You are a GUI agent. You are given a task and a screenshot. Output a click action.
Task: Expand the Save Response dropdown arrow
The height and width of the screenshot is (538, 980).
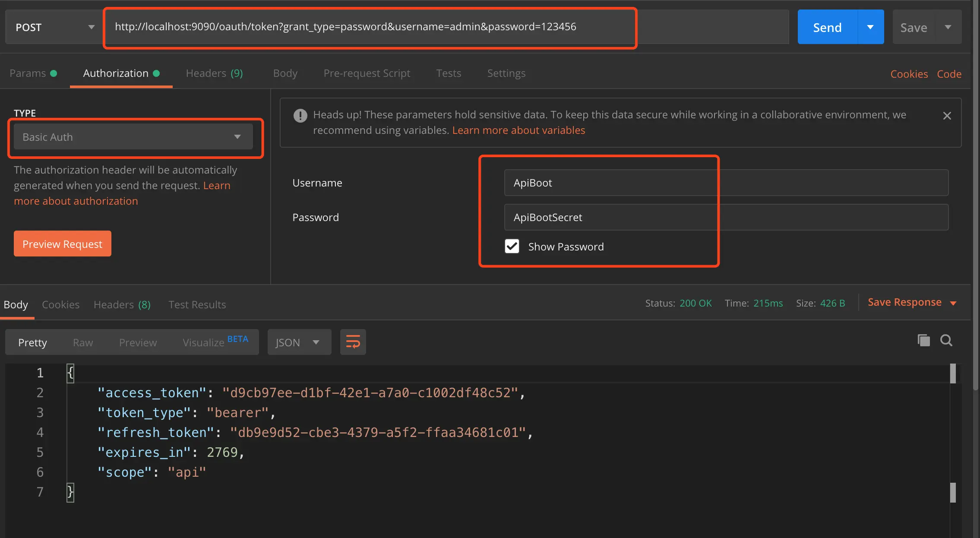pos(954,303)
